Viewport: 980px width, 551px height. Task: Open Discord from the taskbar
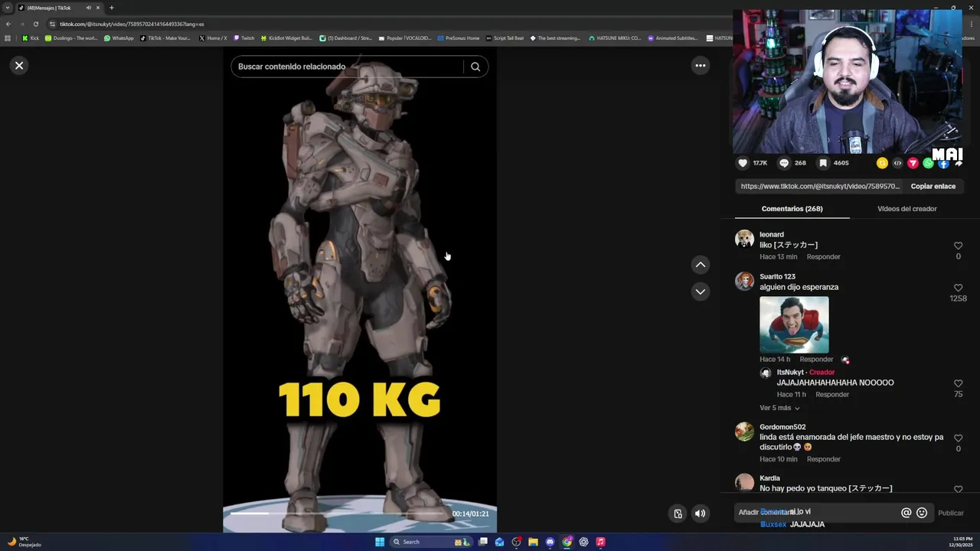point(550,542)
